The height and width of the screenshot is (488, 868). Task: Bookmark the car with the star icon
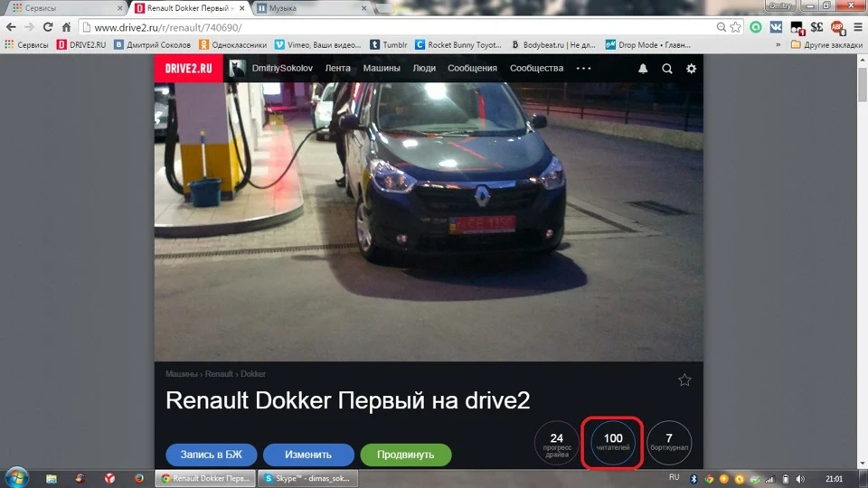click(x=684, y=380)
